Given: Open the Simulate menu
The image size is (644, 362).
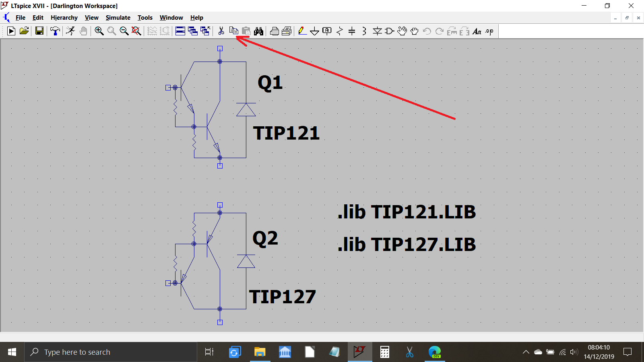Looking at the screenshot, I should point(118,18).
